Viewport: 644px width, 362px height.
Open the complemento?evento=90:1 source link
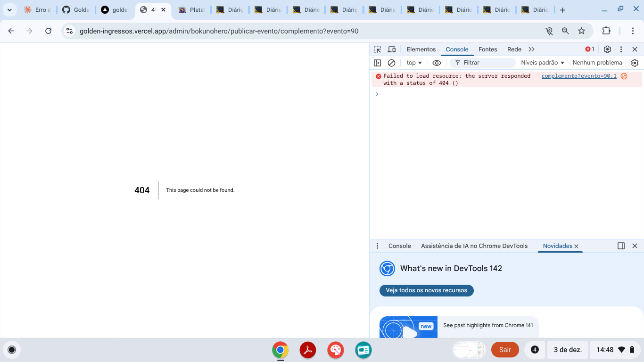coord(578,76)
